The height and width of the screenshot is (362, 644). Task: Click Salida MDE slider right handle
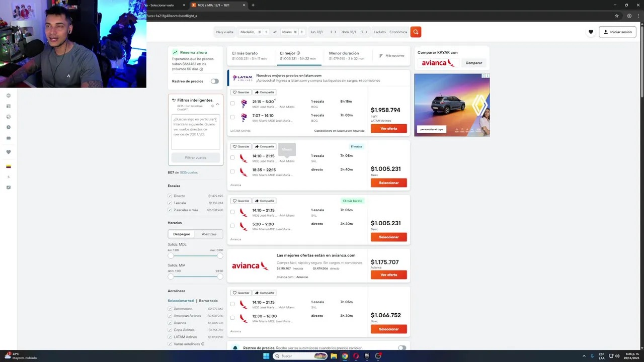tap(220, 255)
